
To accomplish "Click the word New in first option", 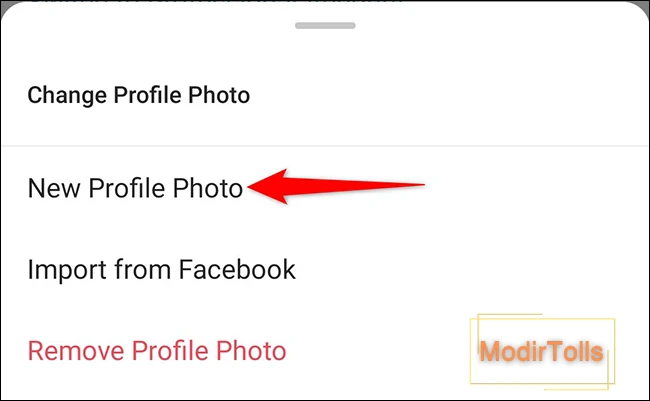I will pos(54,188).
